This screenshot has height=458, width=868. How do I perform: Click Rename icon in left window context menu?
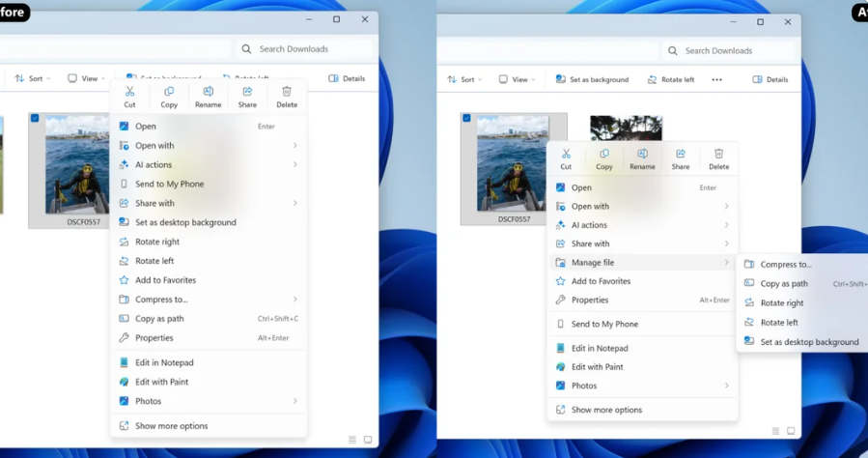[x=209, y=92]
